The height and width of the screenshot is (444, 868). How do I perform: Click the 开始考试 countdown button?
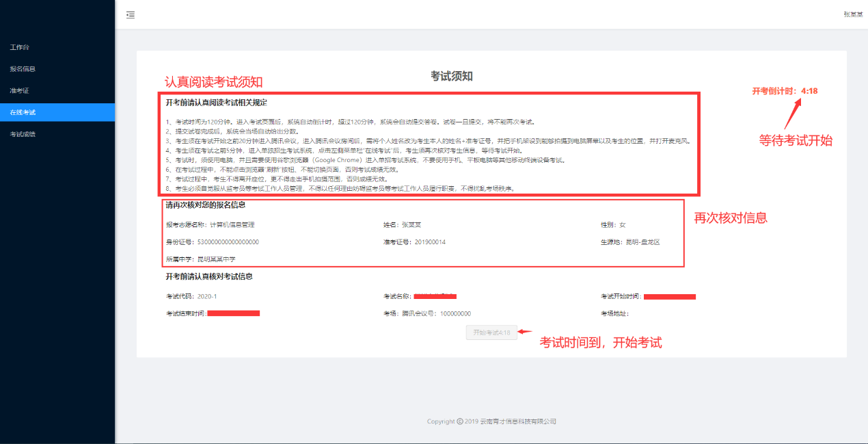[491, 332]
